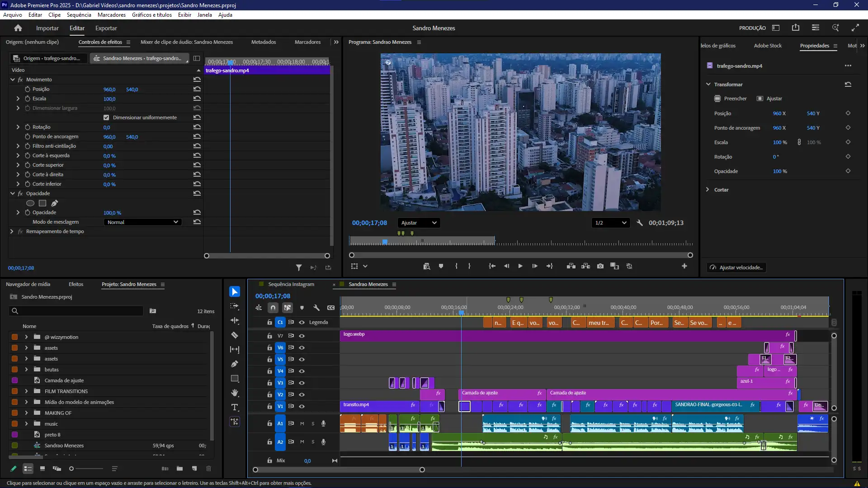Click the Add Marker icon in Program monitor
Image resolution: width=868 pixels, height=488 pixels.
point(441,266)
